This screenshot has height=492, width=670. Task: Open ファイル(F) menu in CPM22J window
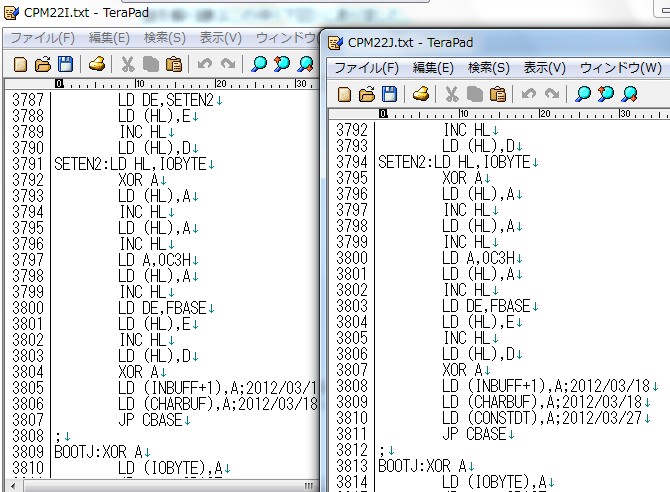(366, 68)
